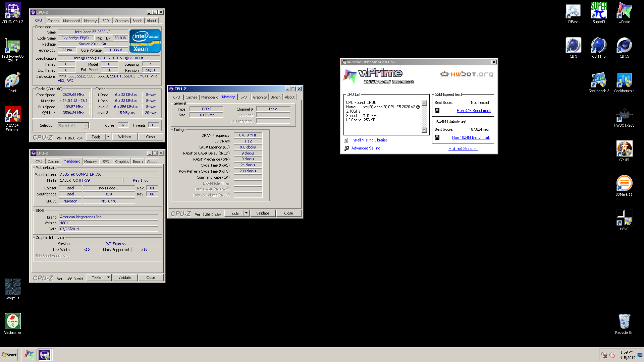This screenshot has width=644, height=362.
Task: Switch to Caches tab in top CPU-Z window
Action: point(53,21)
